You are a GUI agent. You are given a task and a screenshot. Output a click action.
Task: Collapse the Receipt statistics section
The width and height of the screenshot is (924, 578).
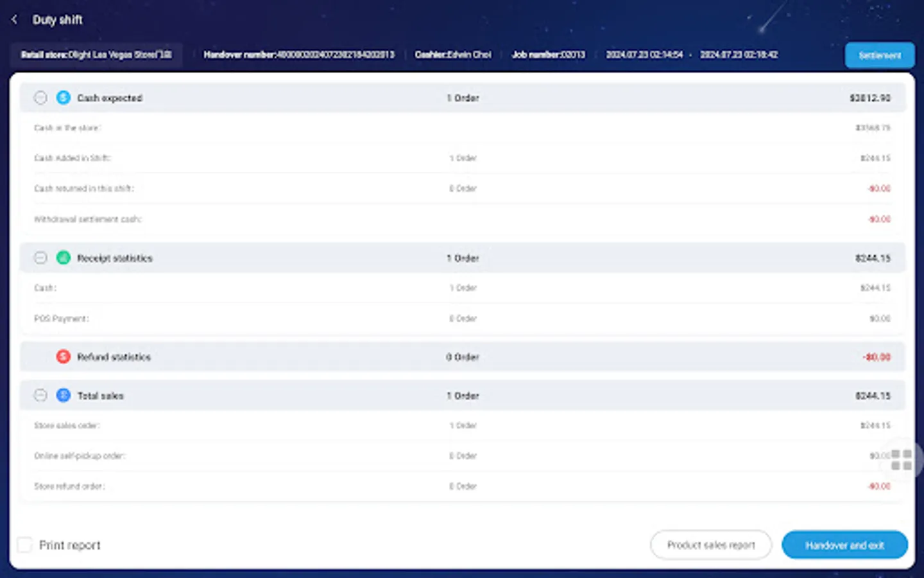[x=40, y=258]
